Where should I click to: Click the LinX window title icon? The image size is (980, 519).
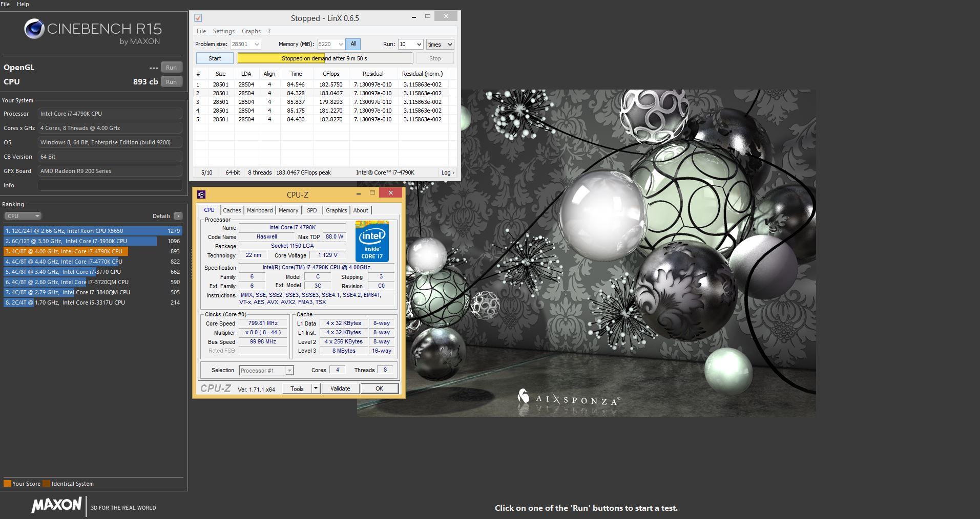pos(198,18)
